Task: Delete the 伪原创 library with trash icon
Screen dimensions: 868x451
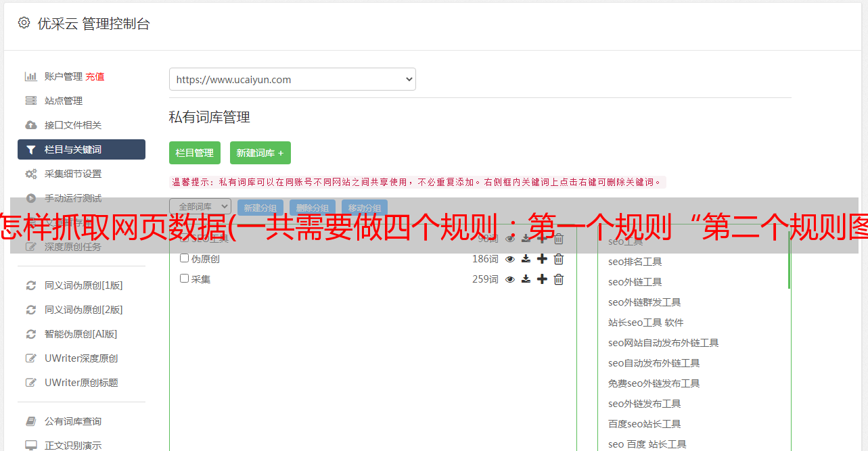Action: (559, 259)
